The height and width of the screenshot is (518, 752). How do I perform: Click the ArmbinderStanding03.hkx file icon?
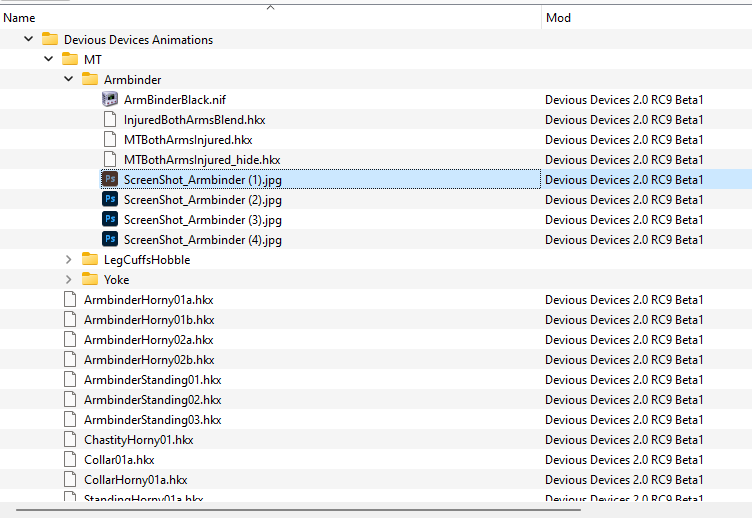(x=70, y=420)
